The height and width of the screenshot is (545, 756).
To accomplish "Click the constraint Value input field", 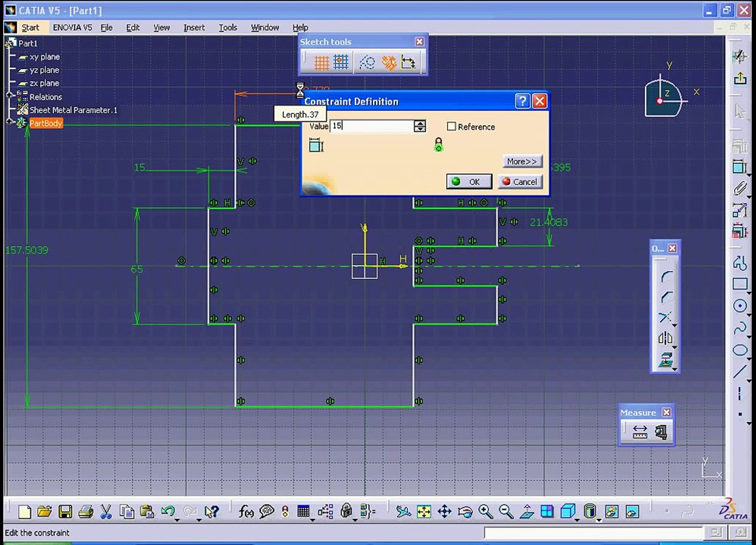I will click(371, 126).
